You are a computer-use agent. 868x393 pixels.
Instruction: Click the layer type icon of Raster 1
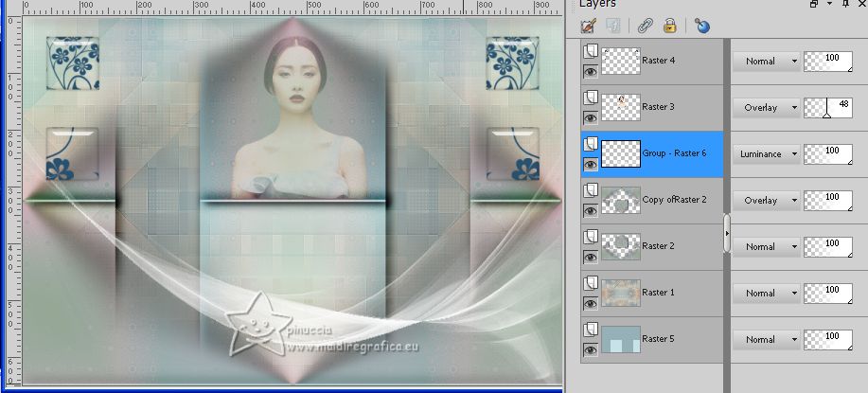[x=590, y=283]
